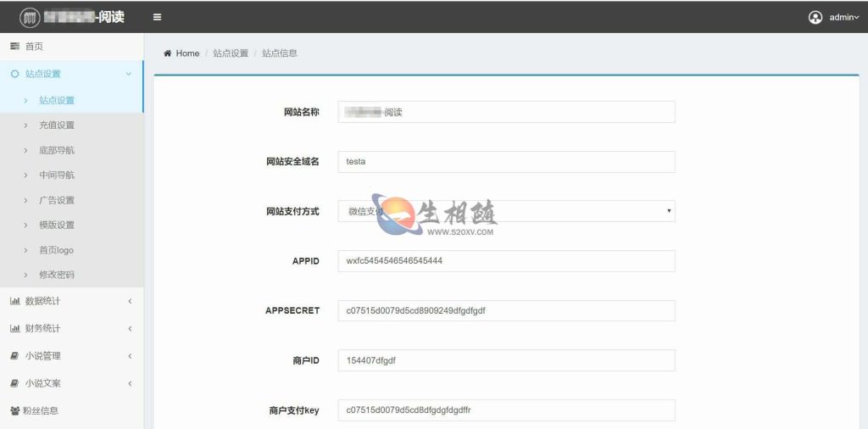The width and height of the screenshot is (868, 429).
Task: Expand the 数据统计 menu chevron
Action: click(130, 301)
